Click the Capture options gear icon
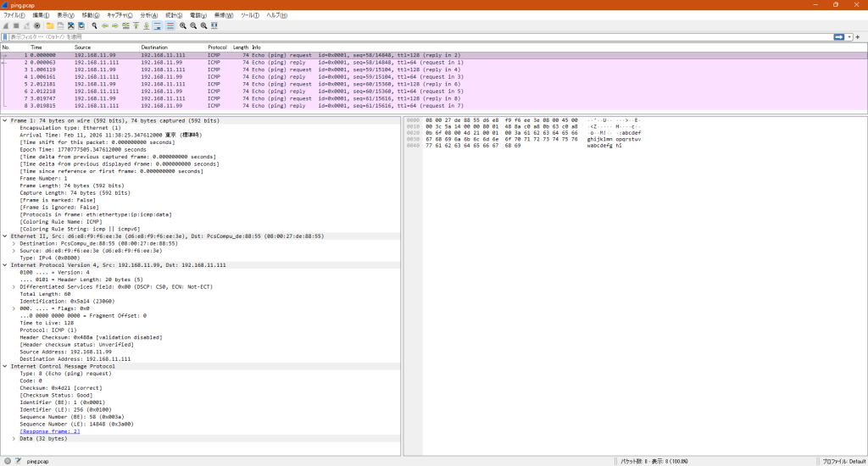 [x=36, y=26]
